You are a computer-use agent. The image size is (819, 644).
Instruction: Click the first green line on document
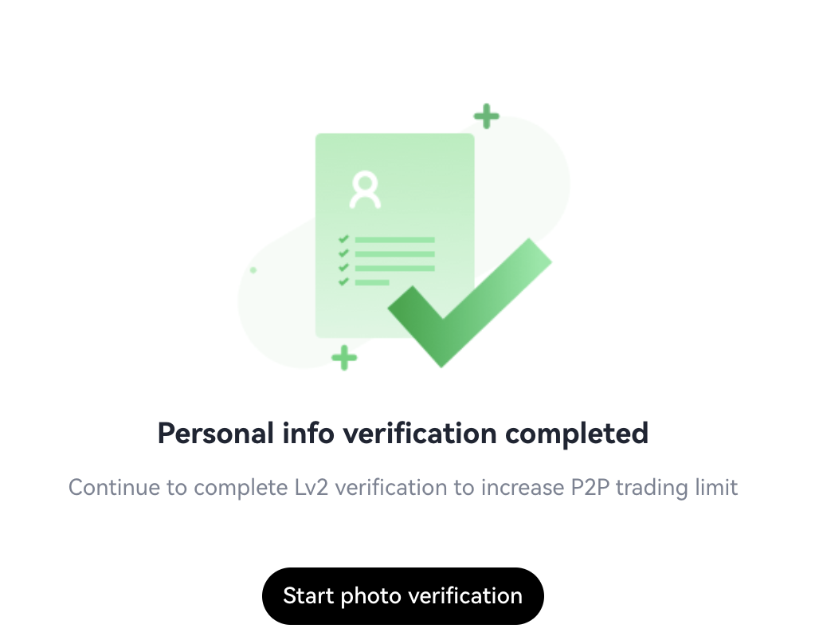click(x=395, y=240)
